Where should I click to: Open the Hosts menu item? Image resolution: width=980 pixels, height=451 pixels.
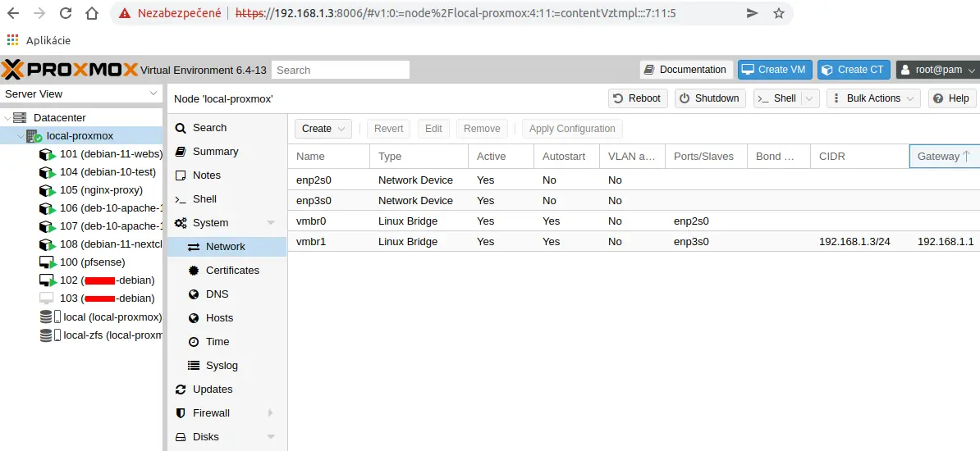[x=227, y=318]
